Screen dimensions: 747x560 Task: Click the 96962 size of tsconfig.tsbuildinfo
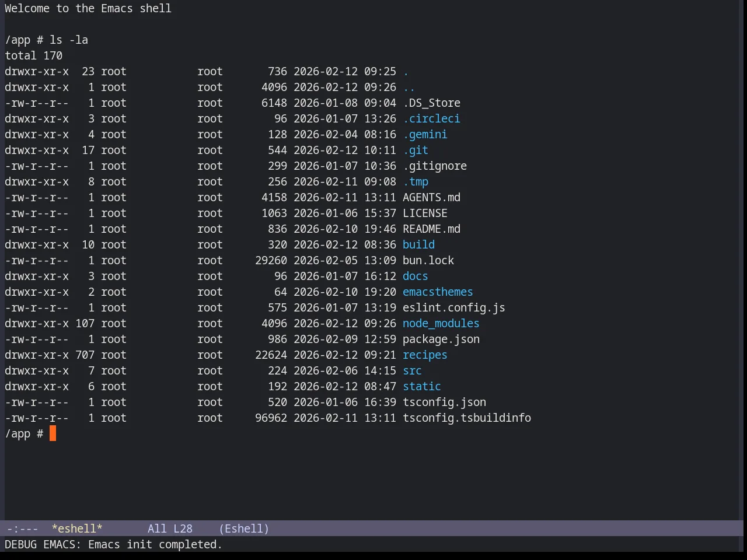click(271, 418)
